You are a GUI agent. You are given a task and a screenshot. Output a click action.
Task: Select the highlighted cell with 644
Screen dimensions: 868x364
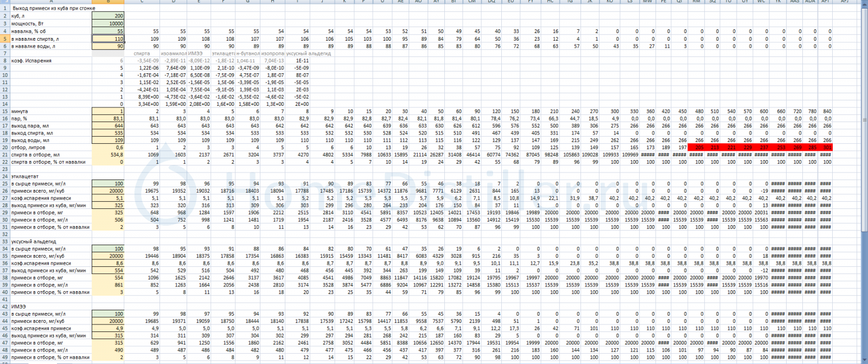coord(108,126)
